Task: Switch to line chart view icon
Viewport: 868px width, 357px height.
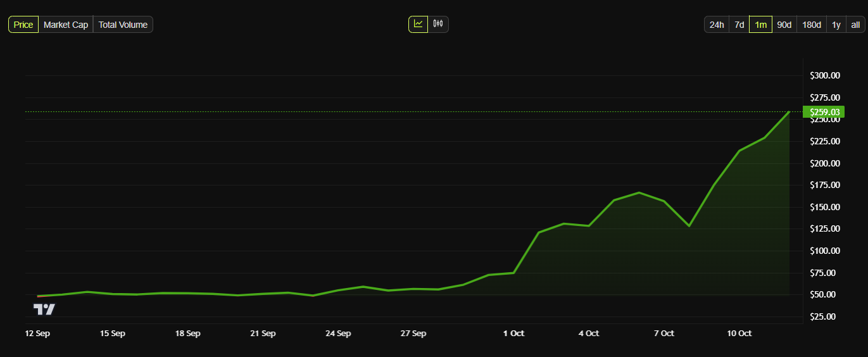Action: (x=418, y=25)
